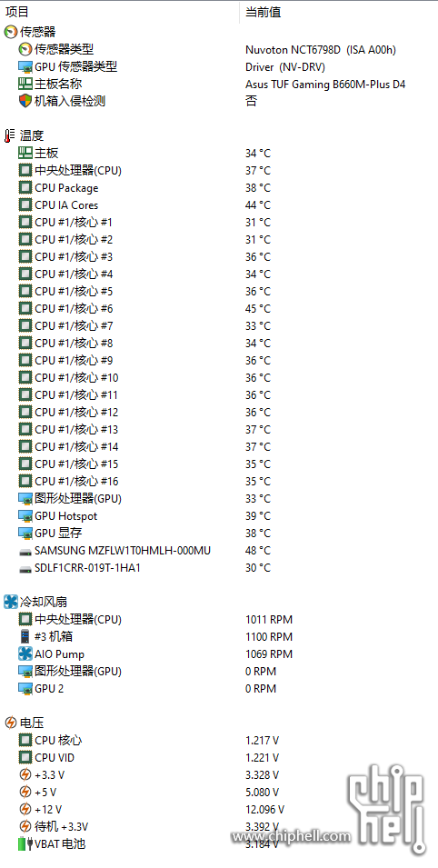This screenshot has width=438, height=868.
Task: Click the +3.3 V voltage icon
Action: (x=25, y=775)
